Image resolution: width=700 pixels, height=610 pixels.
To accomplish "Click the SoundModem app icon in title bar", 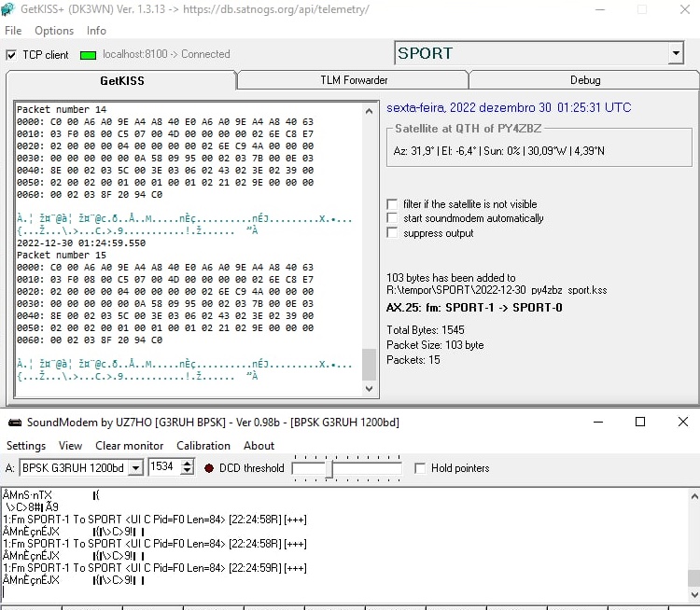I will click(13, 423).
